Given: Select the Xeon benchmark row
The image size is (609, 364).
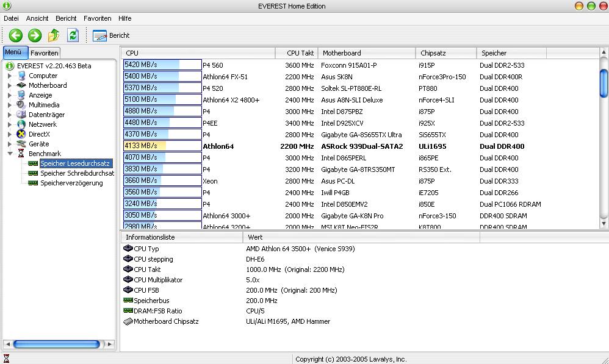Looking at the screenshot, I should pyautogui.click(x=361, y=181).
